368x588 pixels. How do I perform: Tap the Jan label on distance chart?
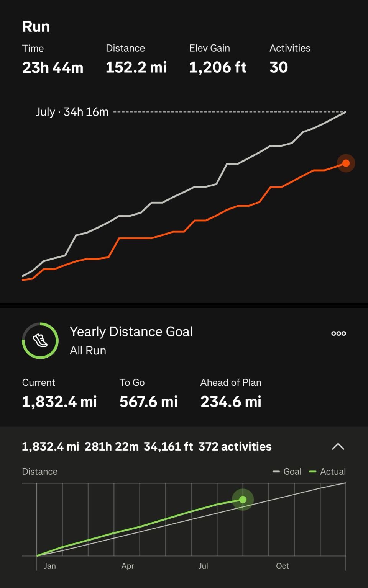tap(50, 566)
